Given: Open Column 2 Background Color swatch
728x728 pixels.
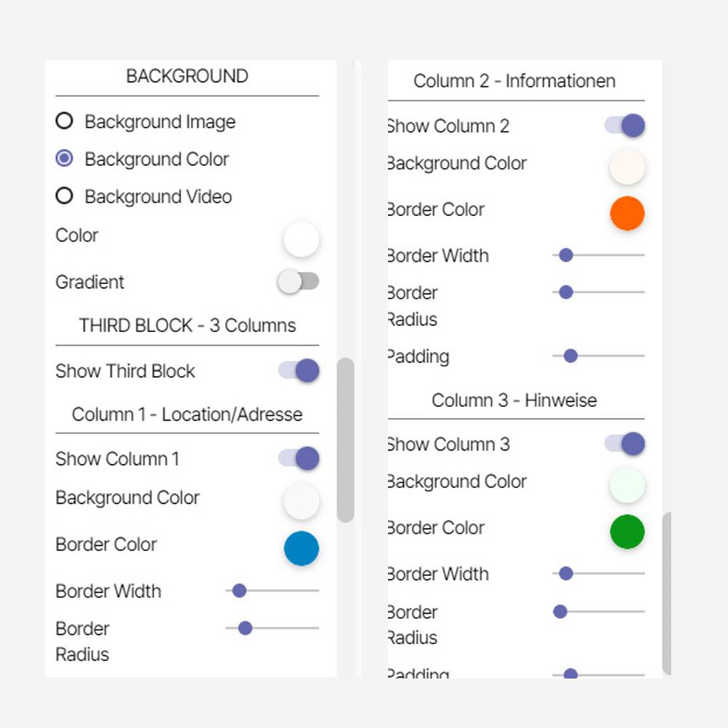Looking at the screenshot, I should pyautogui.click(x=627, y=167).
